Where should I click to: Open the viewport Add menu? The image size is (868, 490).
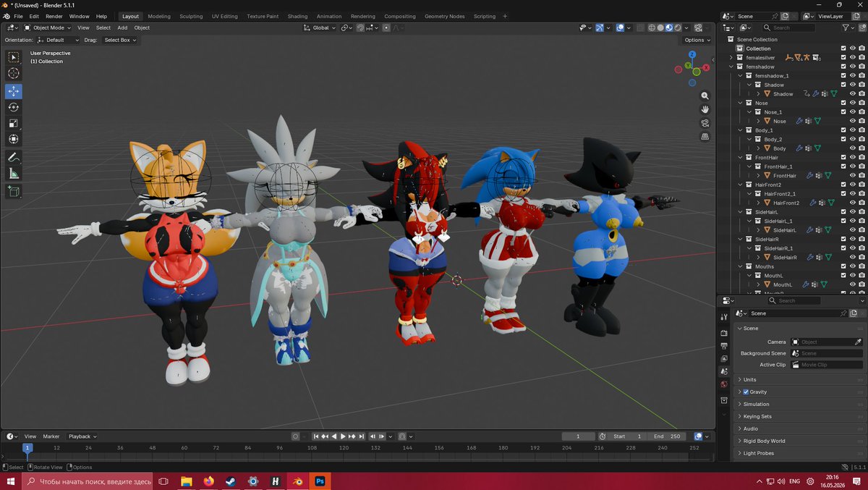[x=122, y=28]
